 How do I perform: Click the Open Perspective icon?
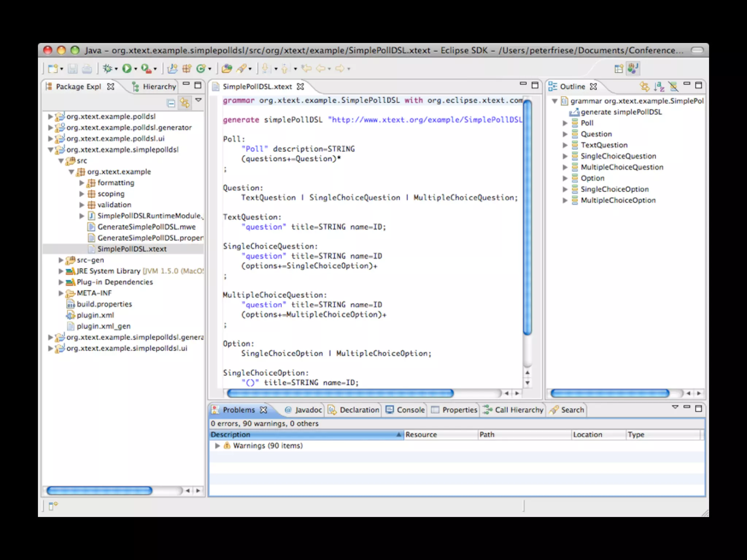[619, 69]
